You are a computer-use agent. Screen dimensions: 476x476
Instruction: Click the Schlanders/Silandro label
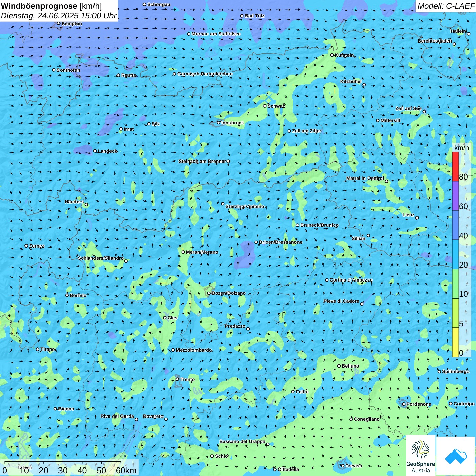(101, 258)
